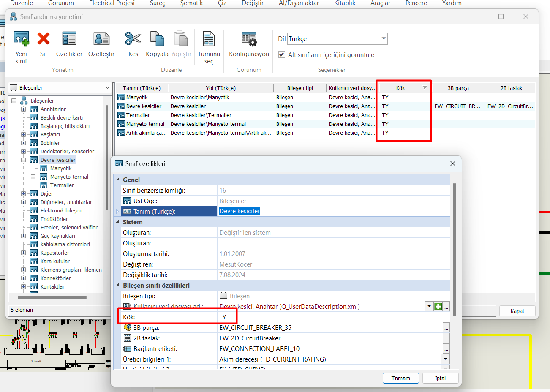Image resolution: width=550 pixels, height=392 pixels.
Task: Select Manyetik under Devre kesiciler
Action: (x=61, y=168)
